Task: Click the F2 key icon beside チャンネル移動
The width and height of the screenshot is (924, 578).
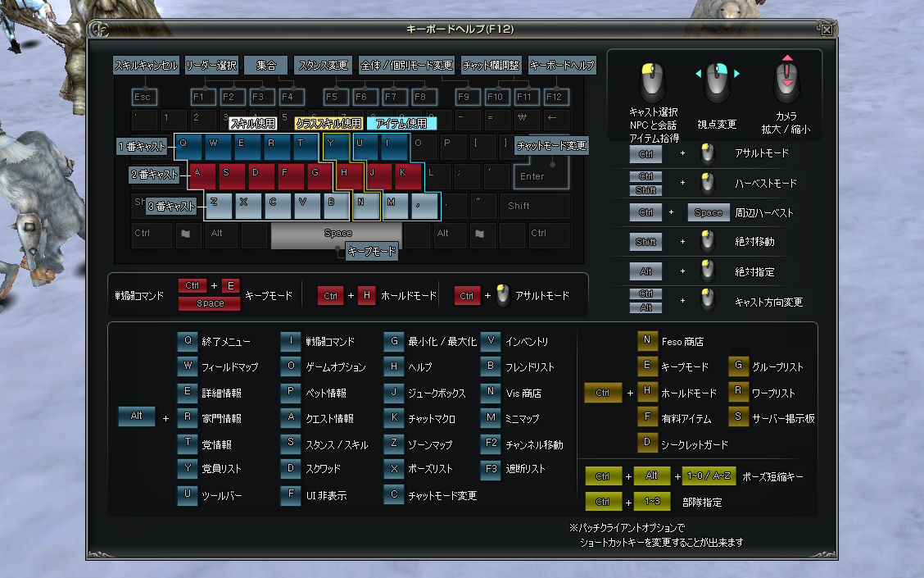Action: coord(491,444)
